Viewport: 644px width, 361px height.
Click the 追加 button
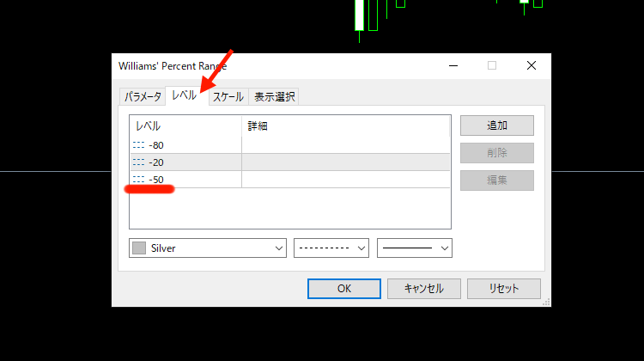pos(497,125)
